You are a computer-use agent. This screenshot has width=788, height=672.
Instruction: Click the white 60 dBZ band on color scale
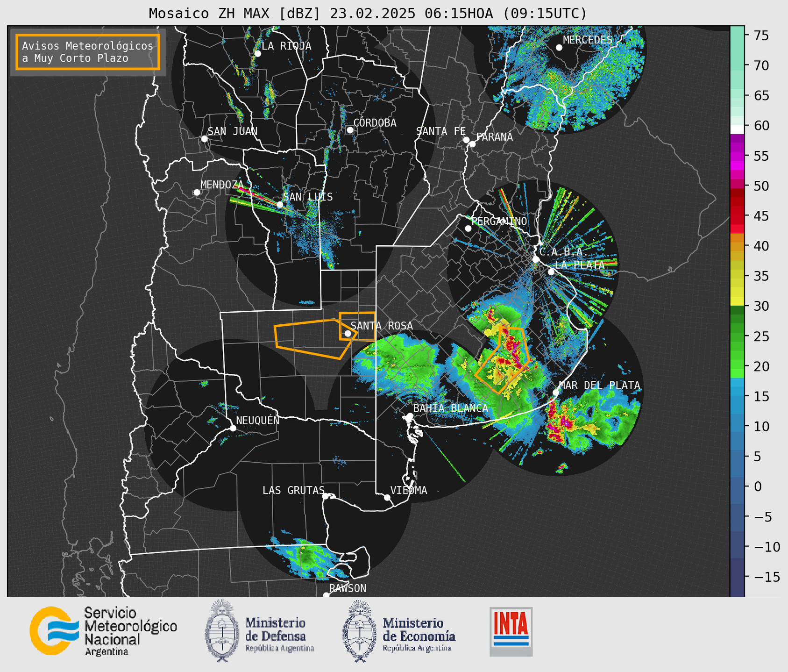tap(737, 129)
